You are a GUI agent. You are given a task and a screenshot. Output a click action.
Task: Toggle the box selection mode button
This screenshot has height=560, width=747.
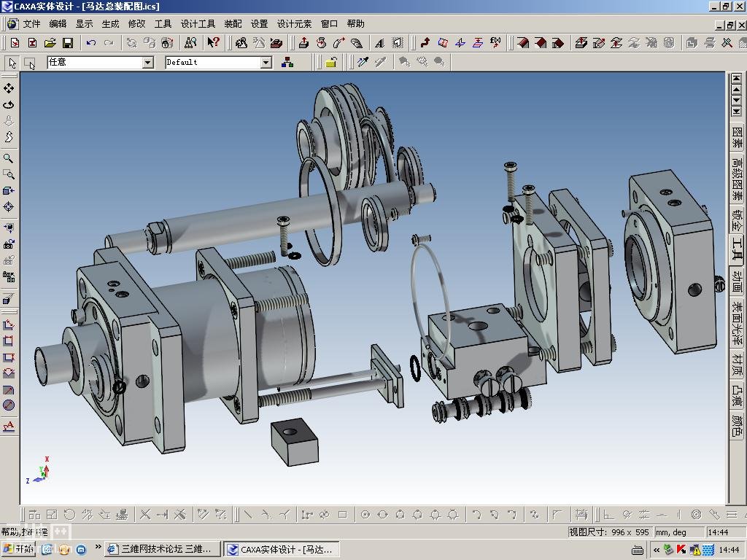[30, 63]
